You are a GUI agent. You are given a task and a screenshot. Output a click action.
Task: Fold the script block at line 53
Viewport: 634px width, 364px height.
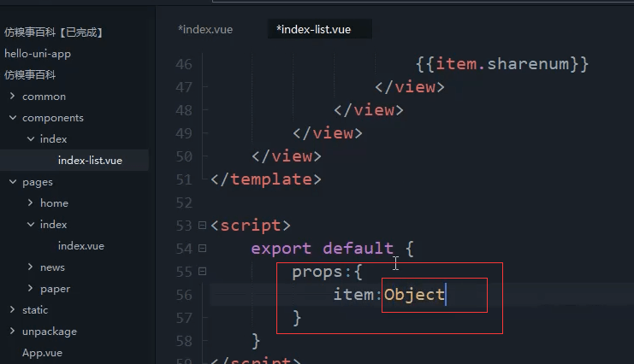(x=202, y=226)
